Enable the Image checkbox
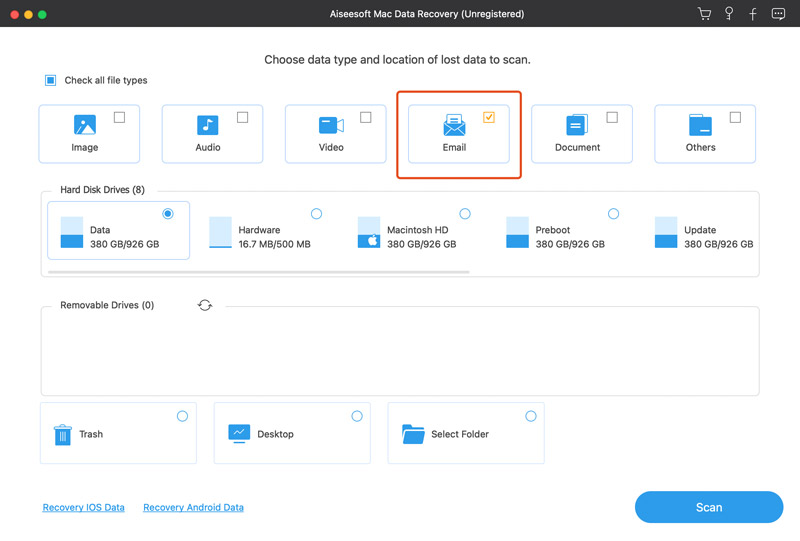Viewport: 800px width, 541px height. [x=119, y=117]
